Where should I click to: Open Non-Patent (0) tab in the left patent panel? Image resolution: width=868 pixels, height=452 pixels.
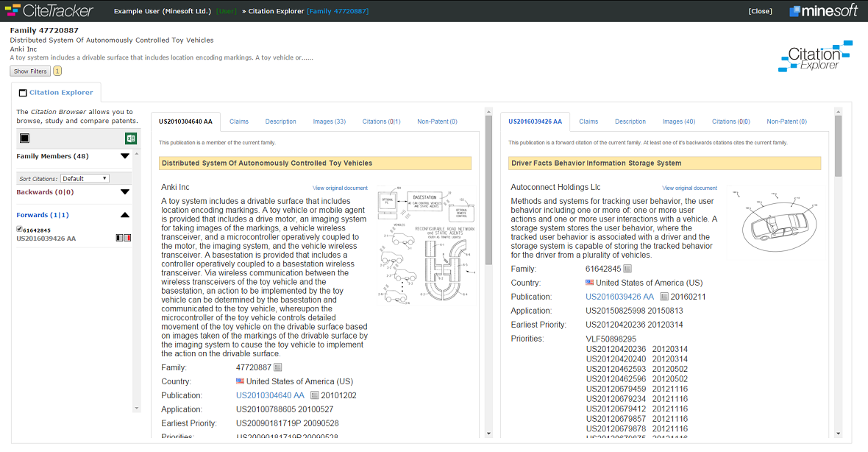pos(438,121)
